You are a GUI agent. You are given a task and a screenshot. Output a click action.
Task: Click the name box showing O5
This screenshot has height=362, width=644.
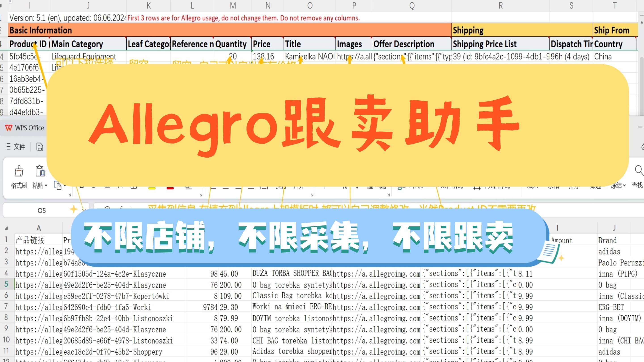pyautogui.click(x=42, y=210)
